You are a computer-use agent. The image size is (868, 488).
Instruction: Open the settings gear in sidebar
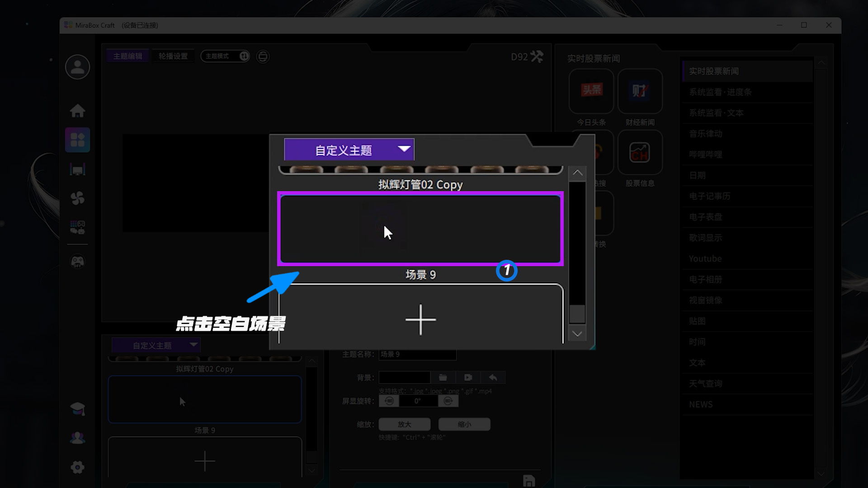click(x=77, y=467)
